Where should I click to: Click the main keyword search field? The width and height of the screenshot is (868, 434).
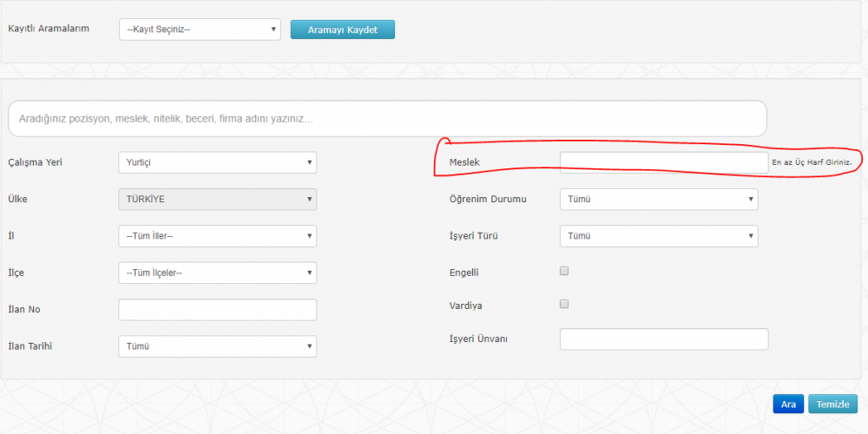[x=387, y=119]
